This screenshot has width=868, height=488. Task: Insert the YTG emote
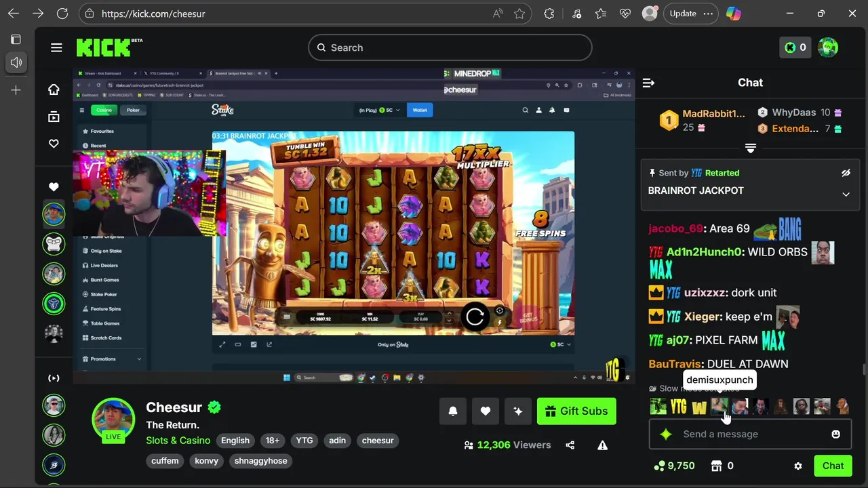pos(679,407)
